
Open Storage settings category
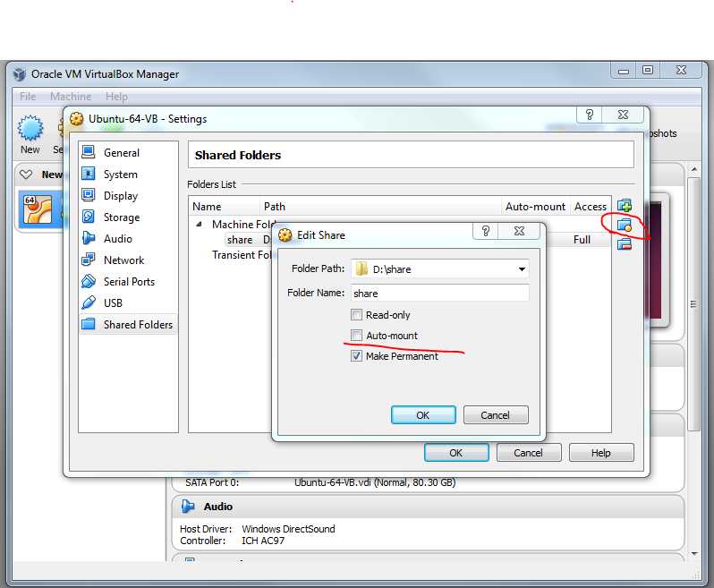128,217
